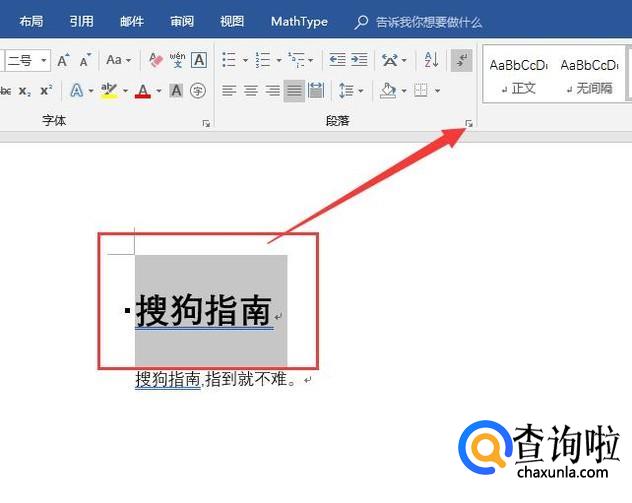Viewport: 632px width, 503px height.
Task: Apply red font color
Action: click(x=143, y=91)
